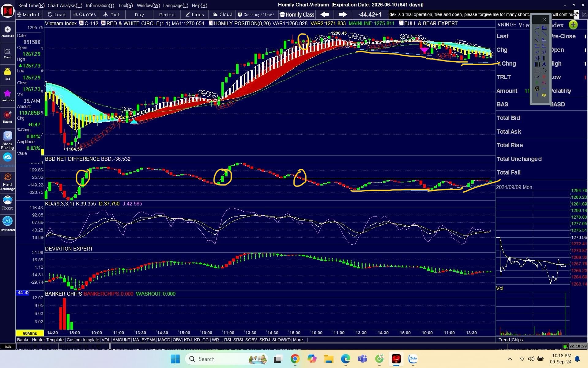Toggle the Coaching (Close) button
588x368 pixels.
tap(256, 14)
